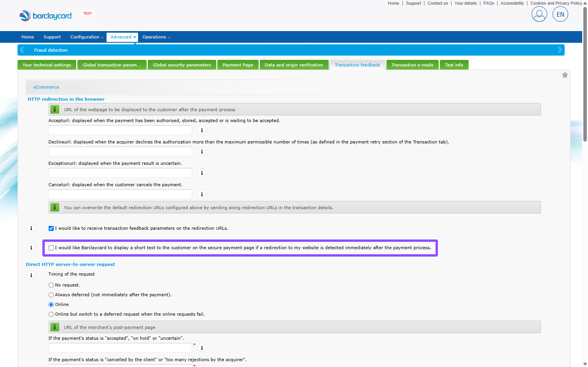Expand the Advanced menu
Screen dimensions: 588x367
pyautogui.click(x=122, y=37)
